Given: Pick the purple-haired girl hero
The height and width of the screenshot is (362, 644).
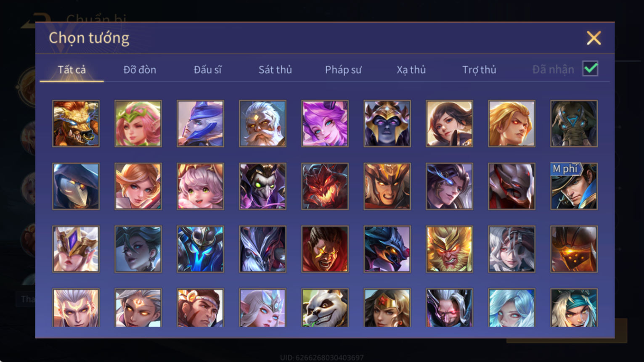Looking at the screenshot, I should [x=325, y=124].
